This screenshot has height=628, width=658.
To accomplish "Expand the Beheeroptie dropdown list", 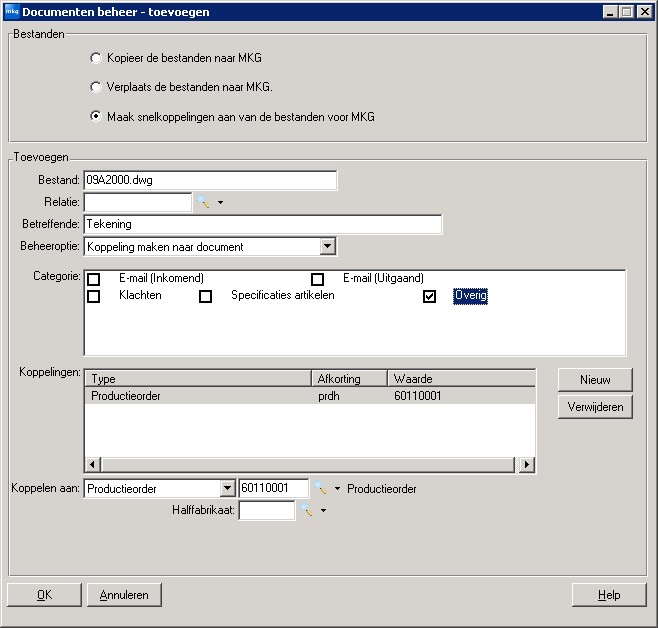I will 327,246.
